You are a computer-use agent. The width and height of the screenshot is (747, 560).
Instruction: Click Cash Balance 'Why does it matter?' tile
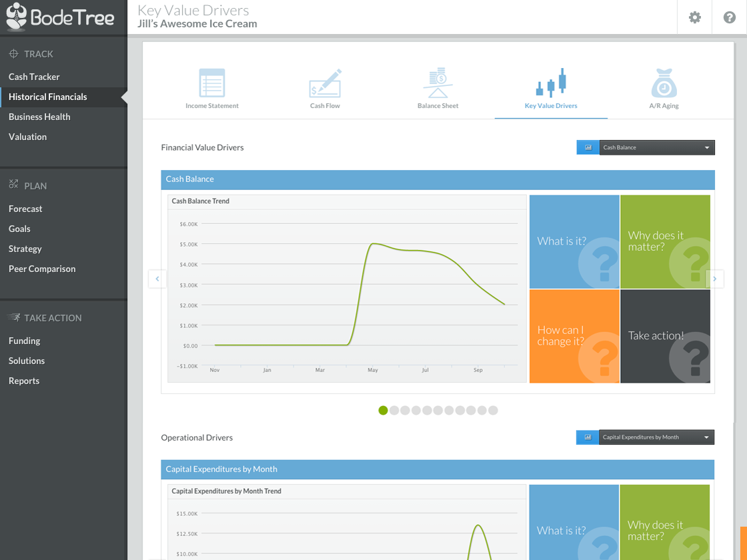point(665,241)
